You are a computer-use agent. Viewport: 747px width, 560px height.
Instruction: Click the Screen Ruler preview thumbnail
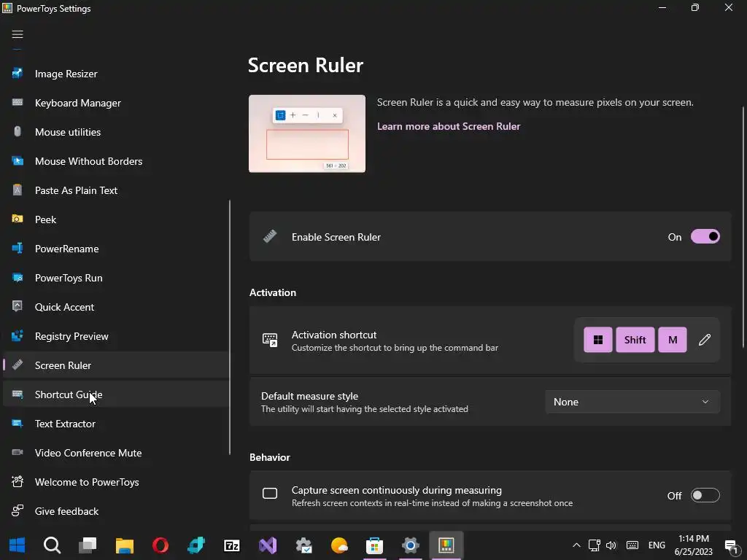[x=307, y=134]
